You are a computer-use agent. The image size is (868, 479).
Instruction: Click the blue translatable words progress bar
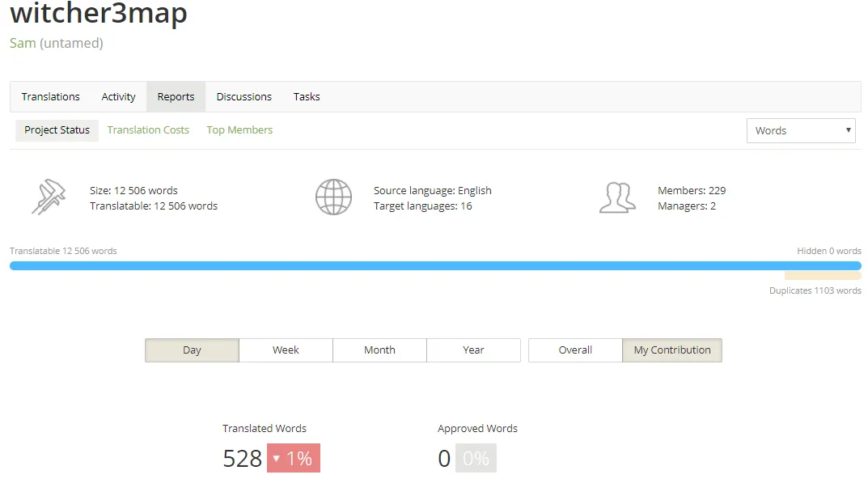435,266
